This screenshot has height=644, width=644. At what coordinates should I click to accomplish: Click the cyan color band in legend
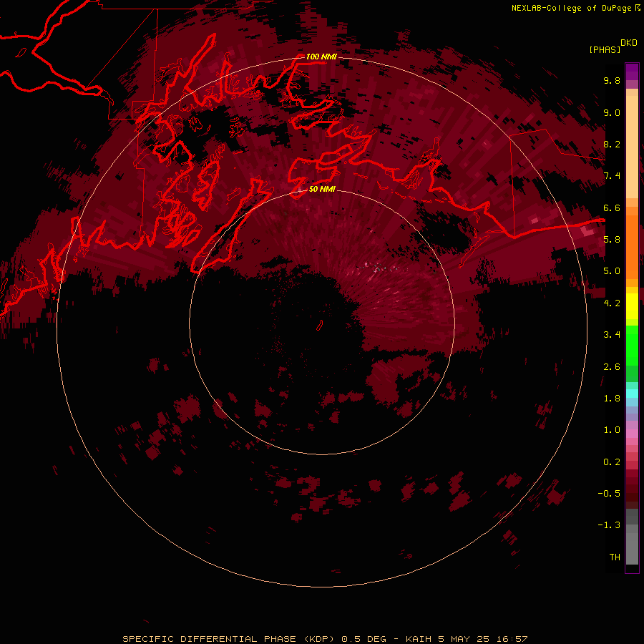click(632, 394)
